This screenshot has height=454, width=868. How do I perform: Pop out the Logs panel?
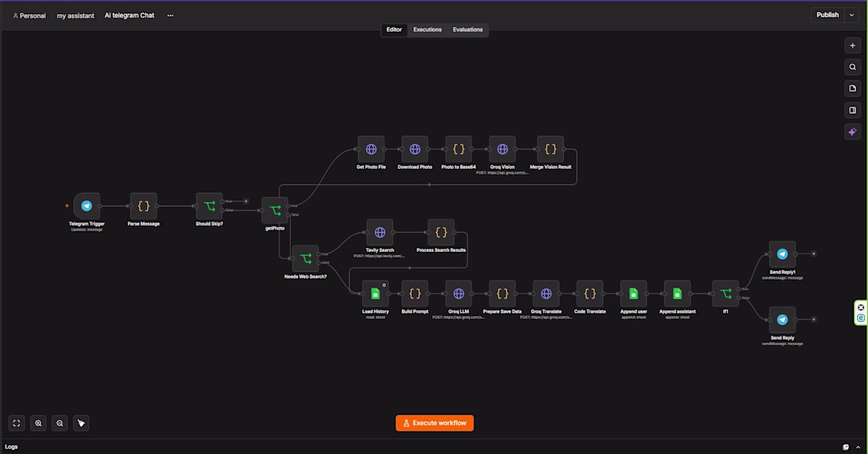[846, 447]
